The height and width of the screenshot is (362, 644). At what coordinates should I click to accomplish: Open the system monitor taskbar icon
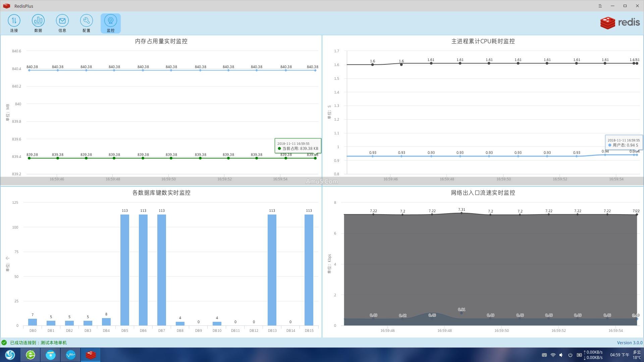(70, 355)
